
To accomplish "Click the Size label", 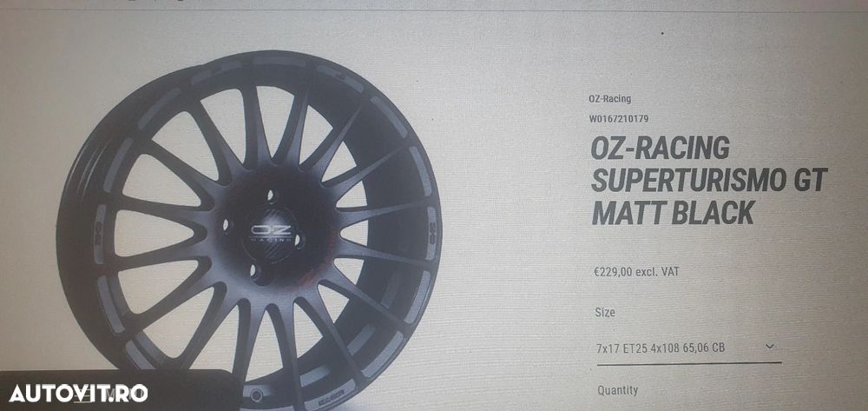I will tap(605, 313).
